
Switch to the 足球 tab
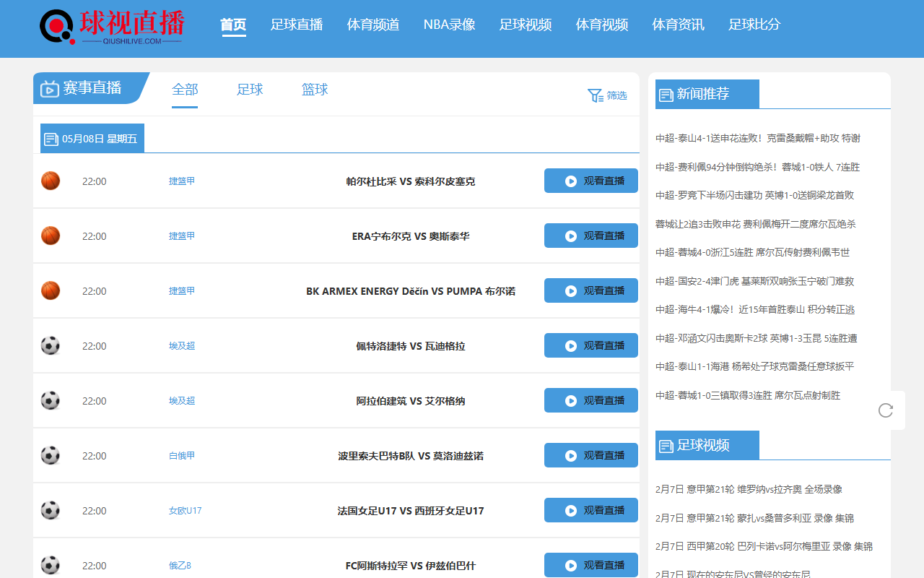[x=250, y=90]
